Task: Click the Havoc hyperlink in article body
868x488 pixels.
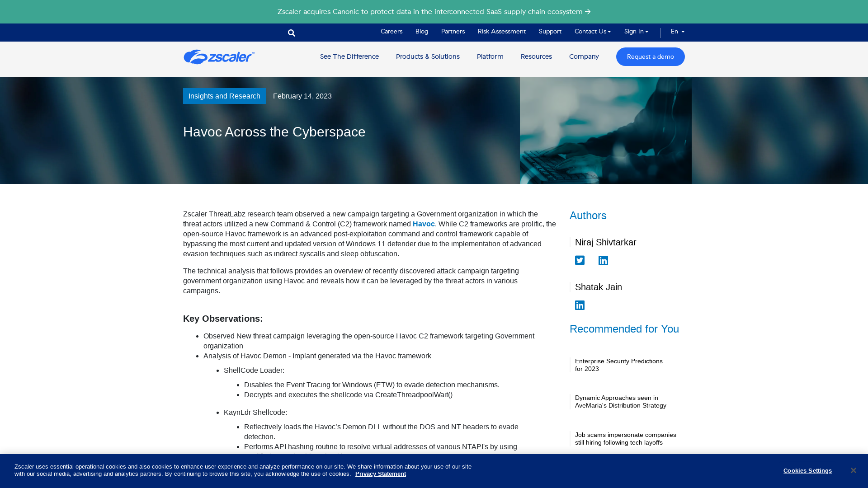Action: click(x=423, y=224)
